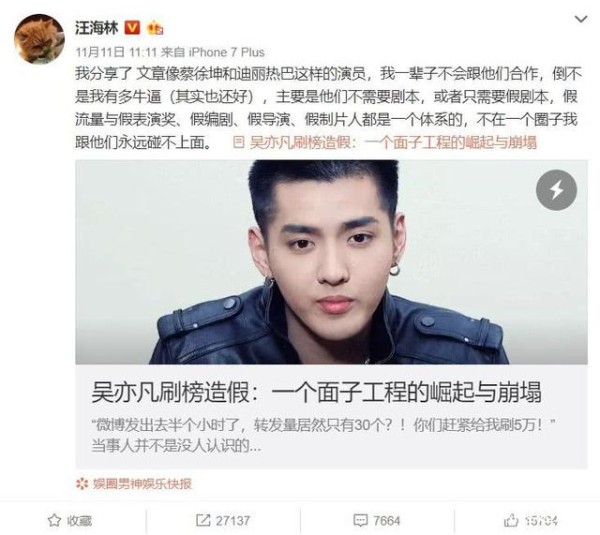
Task: Open the cat avatar profile picture
Action: [39, 39]
